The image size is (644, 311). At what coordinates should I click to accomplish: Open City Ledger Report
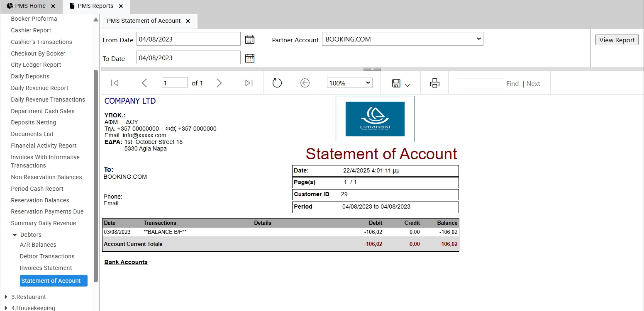click(36, 65)
